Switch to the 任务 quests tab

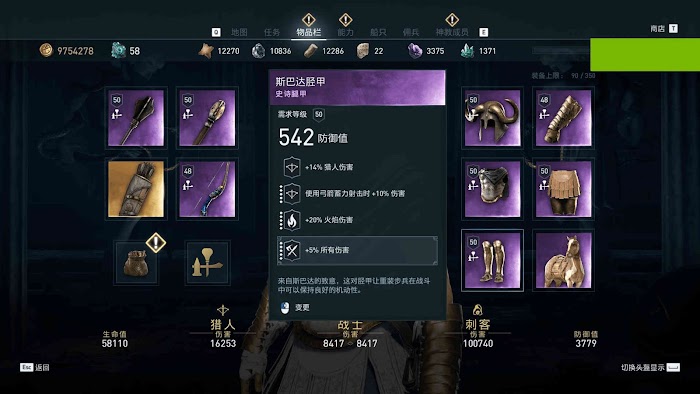[272, 32]
